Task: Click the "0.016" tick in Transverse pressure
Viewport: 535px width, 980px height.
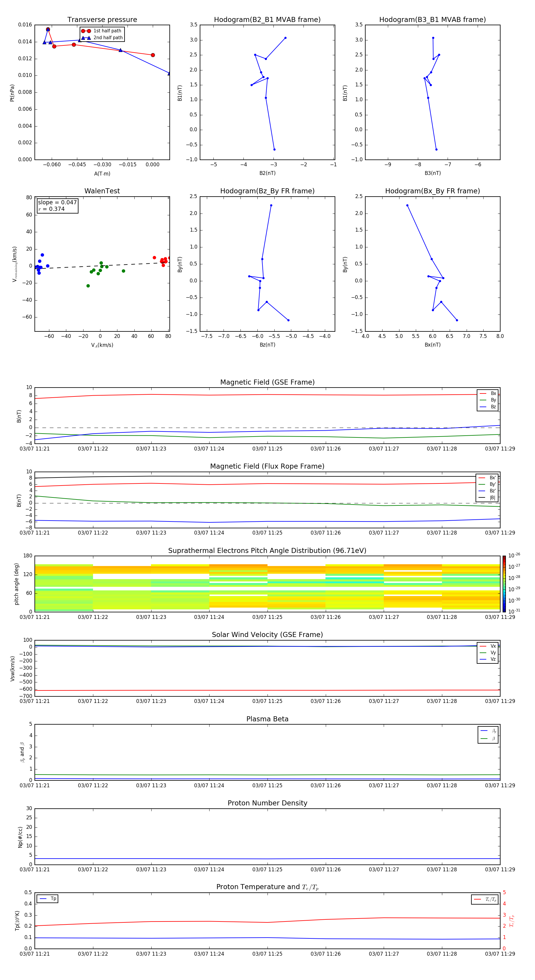Action: 25,25
